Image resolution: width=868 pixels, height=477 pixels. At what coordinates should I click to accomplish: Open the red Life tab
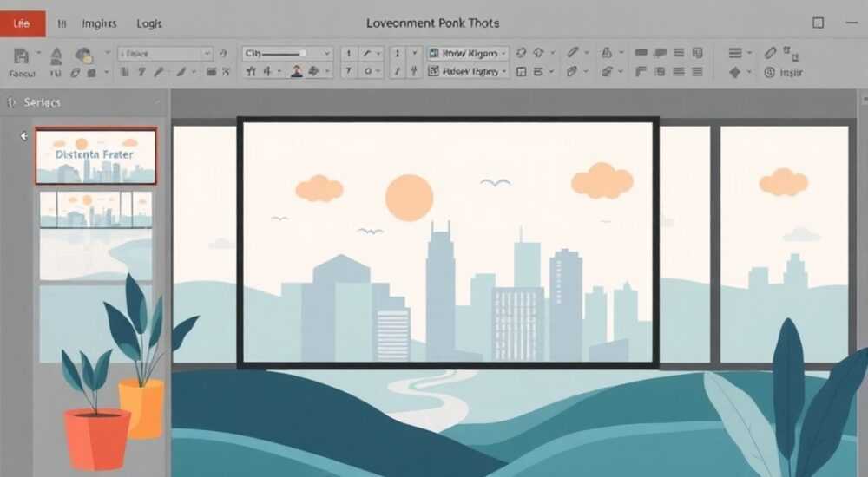tap(23, 23)
